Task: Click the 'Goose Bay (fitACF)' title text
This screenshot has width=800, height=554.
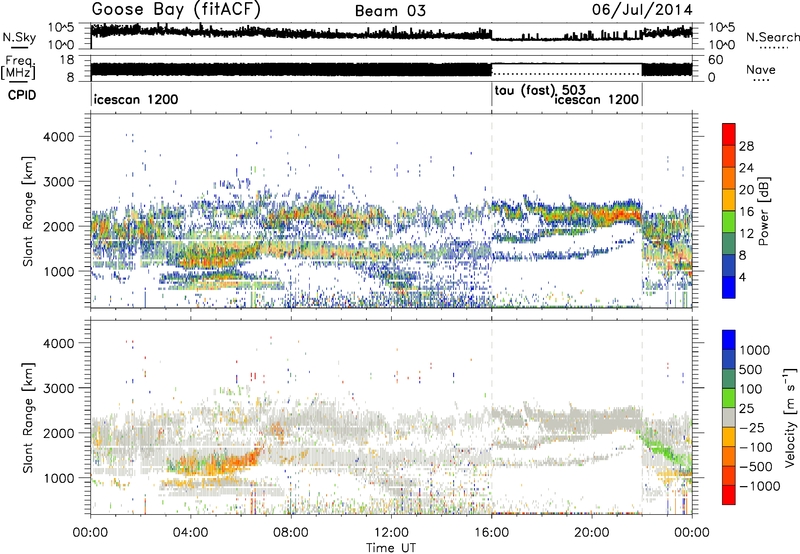Action: [176, 10]
